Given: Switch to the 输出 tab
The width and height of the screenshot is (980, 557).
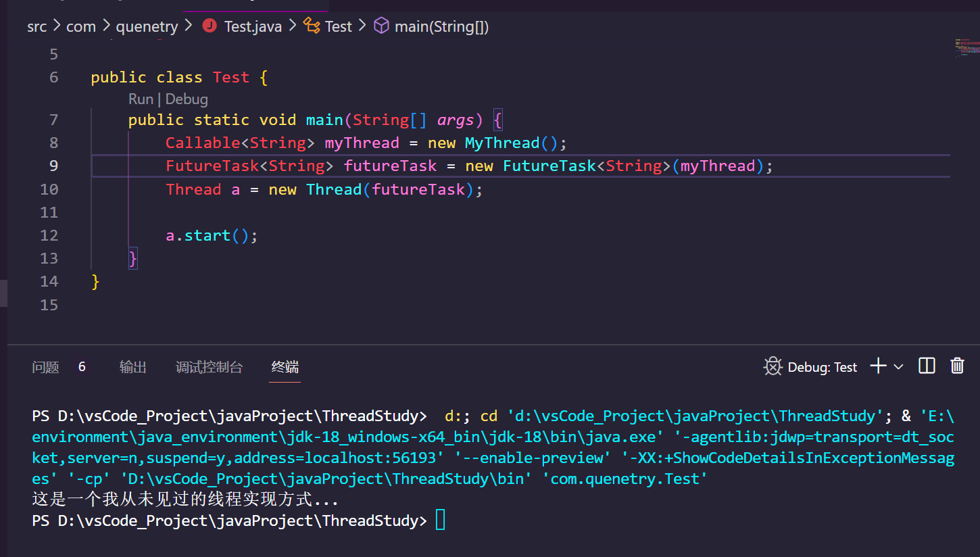Looking at the screenshot, I should click(133, 367).
